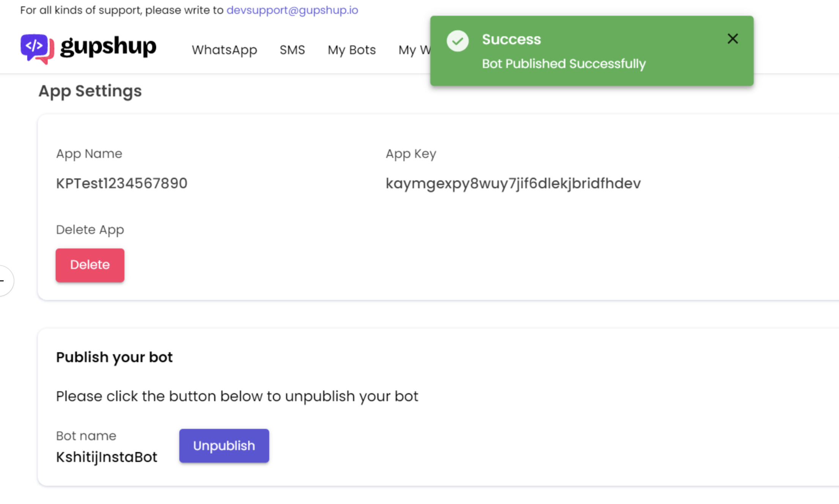839x504 pixels.
Task: Click the 'Bot Published Successfully' message text
Action: (x=563, y=64)
